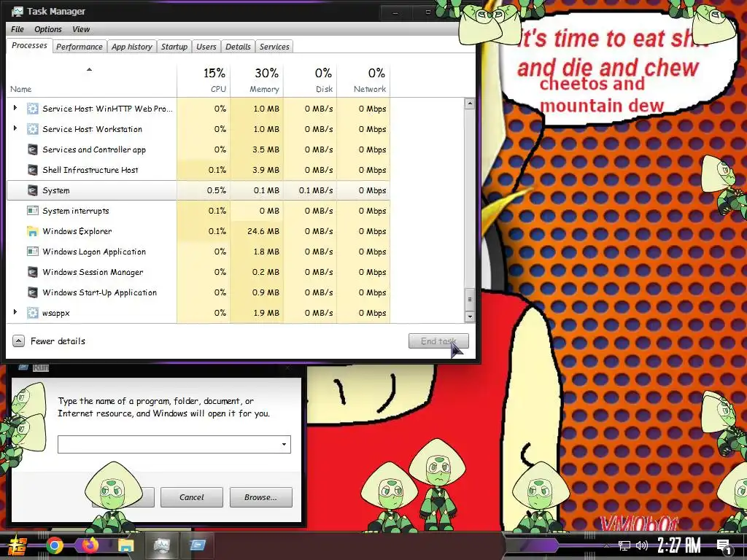This screenshot has height=560, width=747.
Task: Select the Shell Infrastructure Host row text
Action: 90,170
